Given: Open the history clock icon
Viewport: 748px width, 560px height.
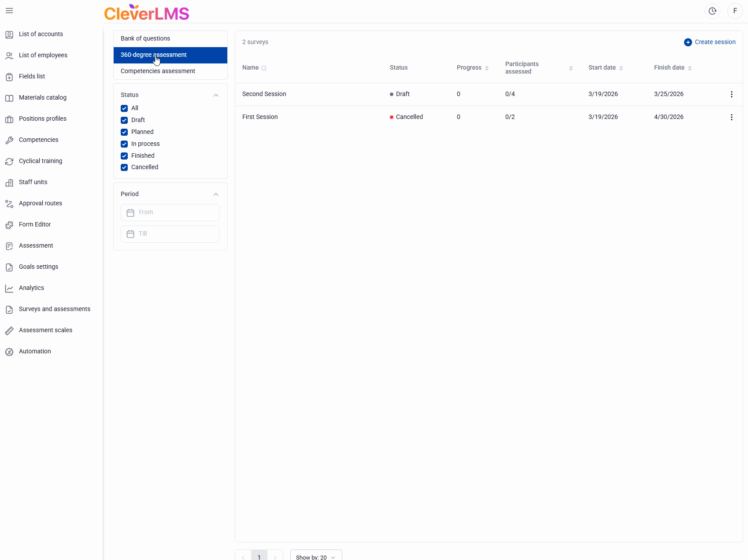Looking at the screenshot, I should tap(712, 11).
